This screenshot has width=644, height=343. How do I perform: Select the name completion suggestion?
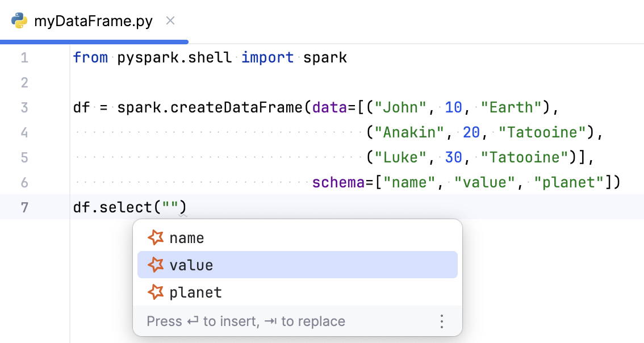click(186, 237)
